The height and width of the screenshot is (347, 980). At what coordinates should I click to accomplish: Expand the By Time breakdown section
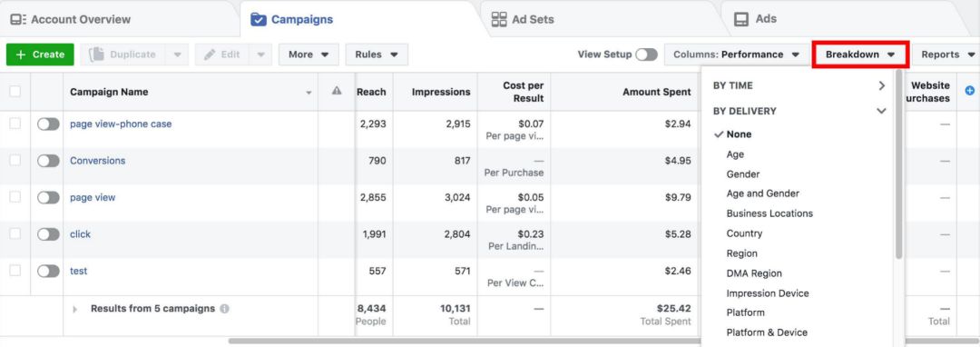(800, 85)
